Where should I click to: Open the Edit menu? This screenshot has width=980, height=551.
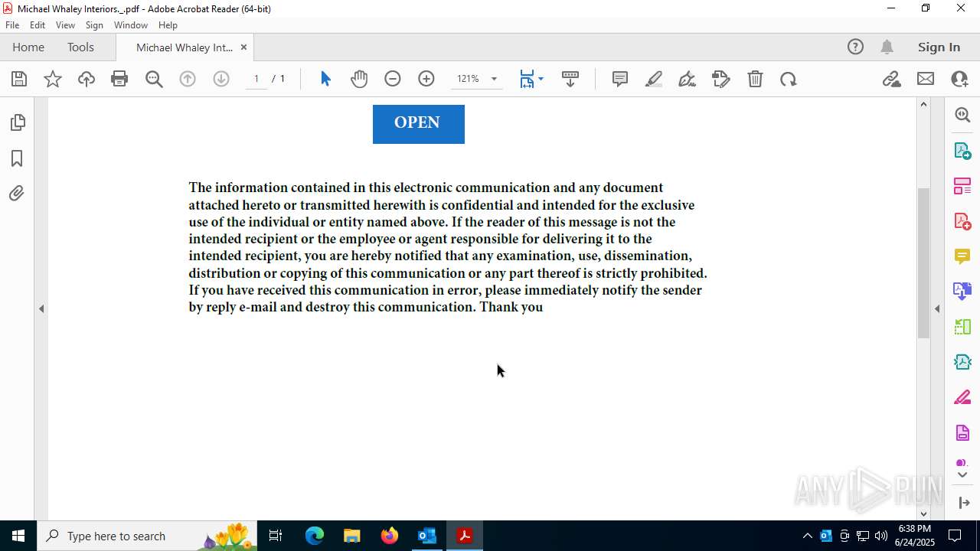click(x=38, y=25)
